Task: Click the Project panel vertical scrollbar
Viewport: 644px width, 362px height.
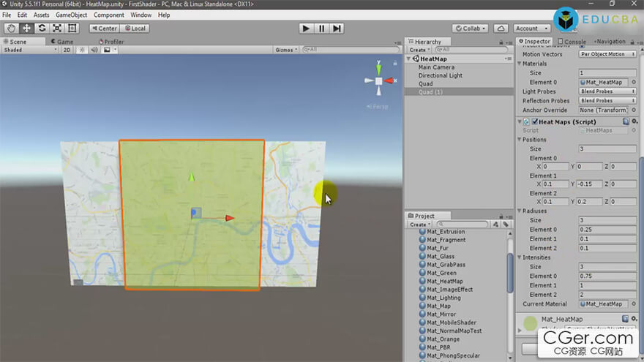Action: click(x=510, y=273)
